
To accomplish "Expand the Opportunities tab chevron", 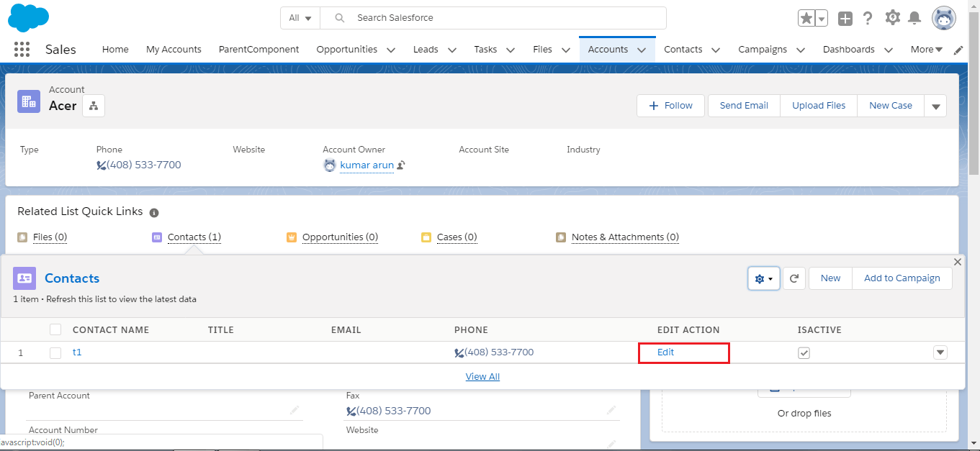I will point(391,50).
